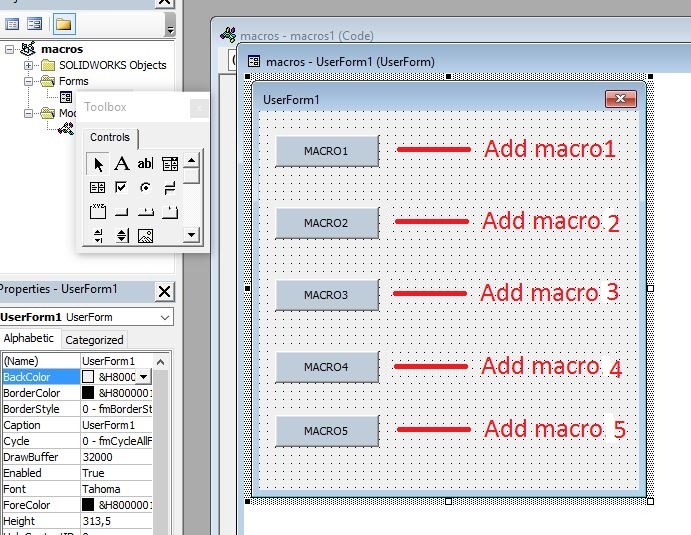Screen dimensions: 691x535
Task: Select the Label control in Toolbox
Action: pos(122,164)
